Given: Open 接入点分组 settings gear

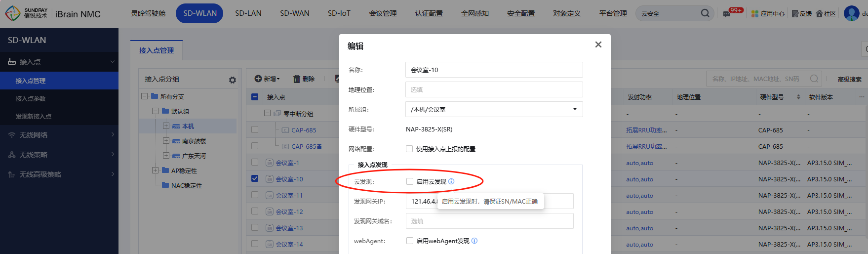Looking at the screenshot, I should coord(232,80).
